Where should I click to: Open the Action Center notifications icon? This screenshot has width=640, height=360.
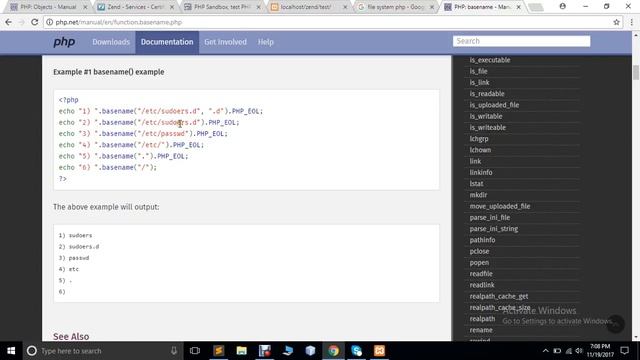pyautogui.click(x=624, y=351)
